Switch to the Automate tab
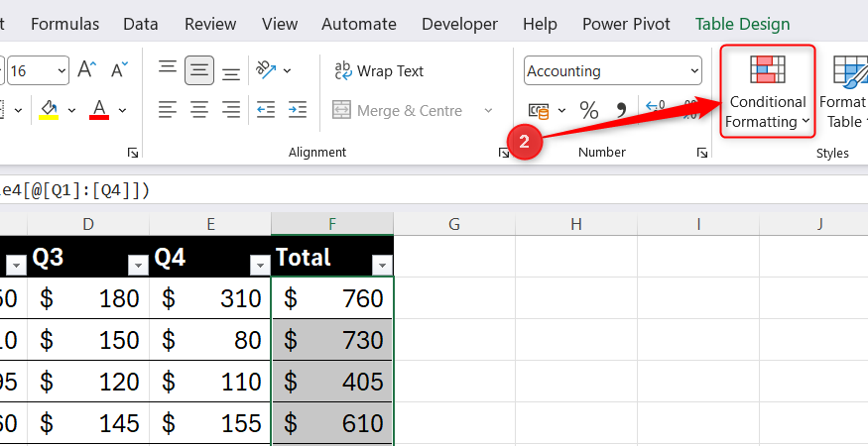The width and height of the screenshot is (868, 446). (359, 25)
